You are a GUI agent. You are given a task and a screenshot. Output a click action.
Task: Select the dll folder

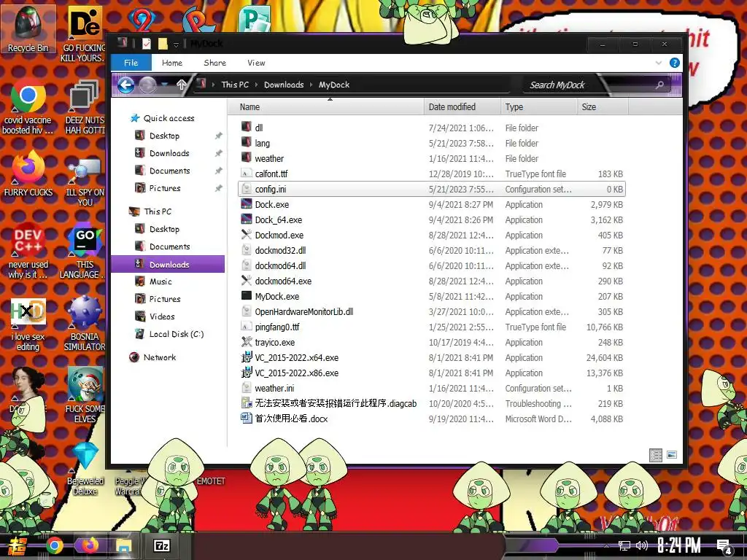(x=259, y=128)
